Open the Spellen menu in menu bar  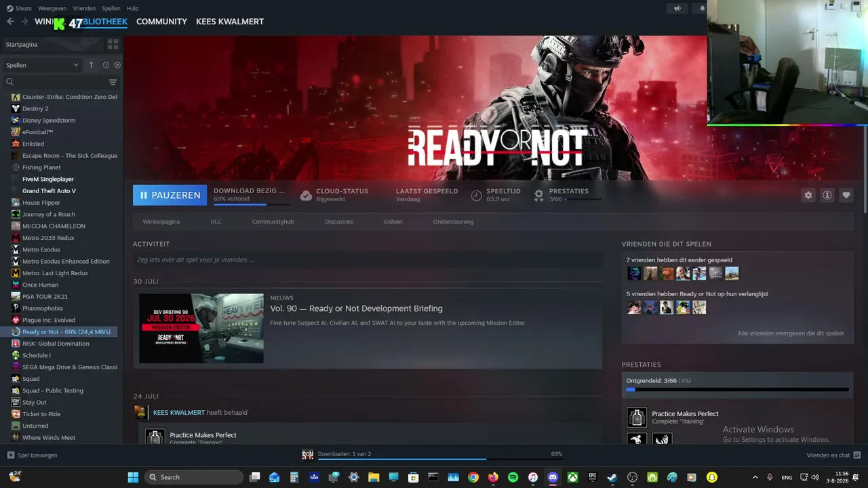[111, 9]
